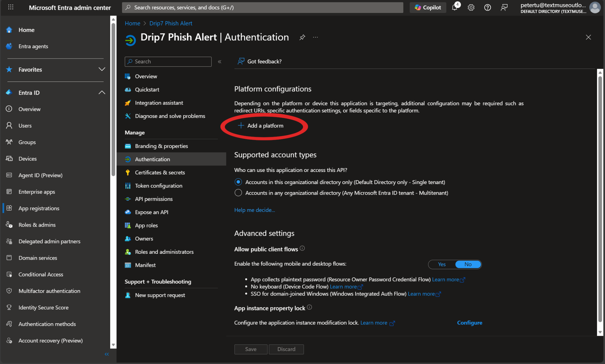Screen dimensions: 605x364
Task: Open the notifications bell
Action: 455,7
